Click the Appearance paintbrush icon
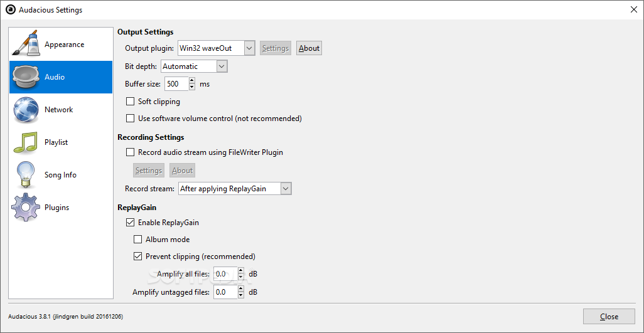644x333 pixels. pyautogui.click(x=26, y=45)
